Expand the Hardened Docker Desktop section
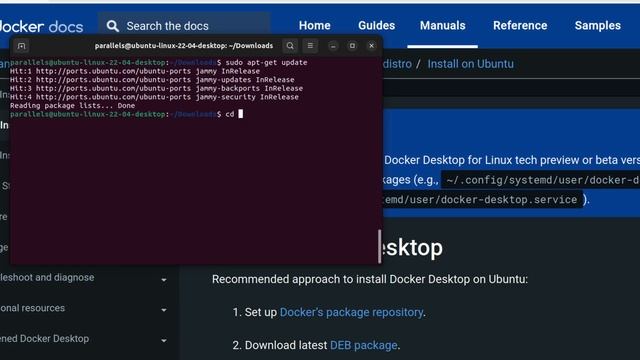The image size is (640, 360). click(x=164, y=341)
